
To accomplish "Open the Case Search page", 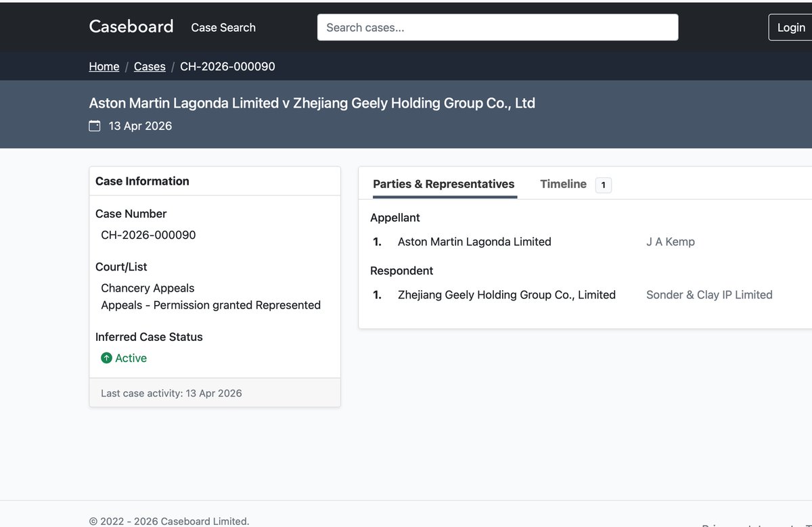I will [x=223, y=28].
